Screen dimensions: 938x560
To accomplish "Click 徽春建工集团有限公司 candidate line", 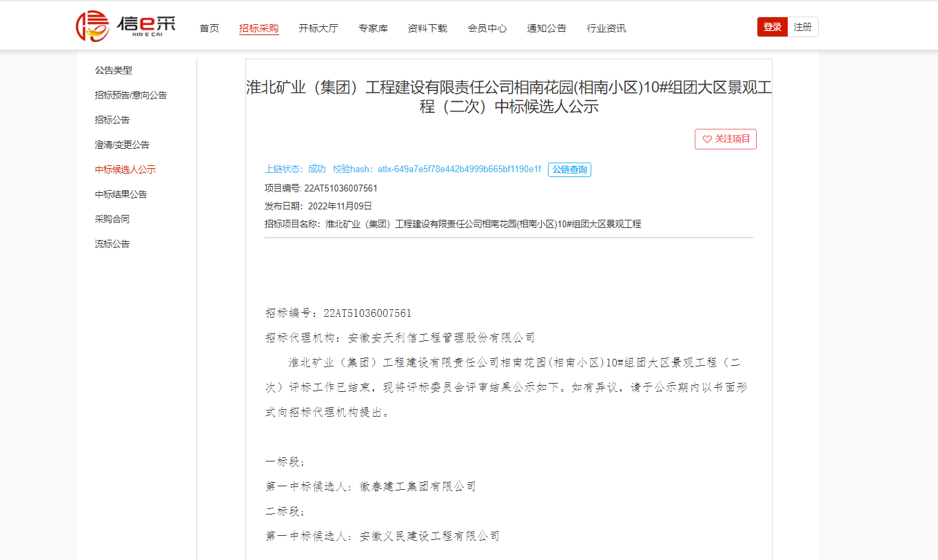I will click(x=371, y=487).
